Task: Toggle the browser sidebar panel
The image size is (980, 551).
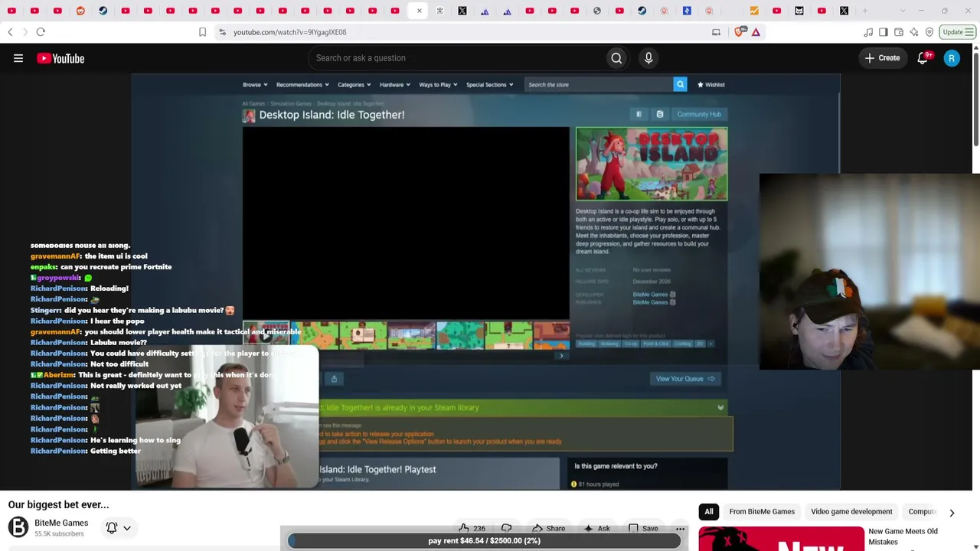Action: pos(884,32)
